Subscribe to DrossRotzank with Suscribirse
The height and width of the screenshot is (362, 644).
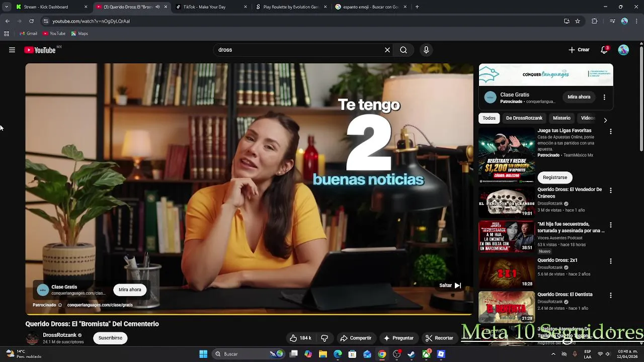click(110, 338)
